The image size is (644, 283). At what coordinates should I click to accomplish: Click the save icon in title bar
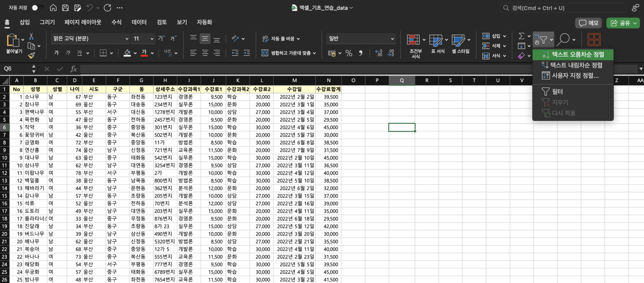(65, 8)
